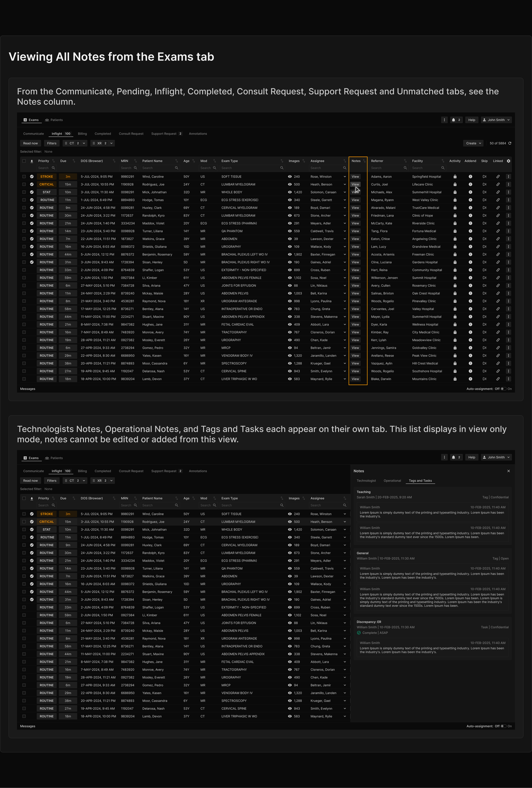Switch to the Technologist tab in Notes panel
This screenshot has height=788, width=532.
pyautogui.click(x=366, y=481)
